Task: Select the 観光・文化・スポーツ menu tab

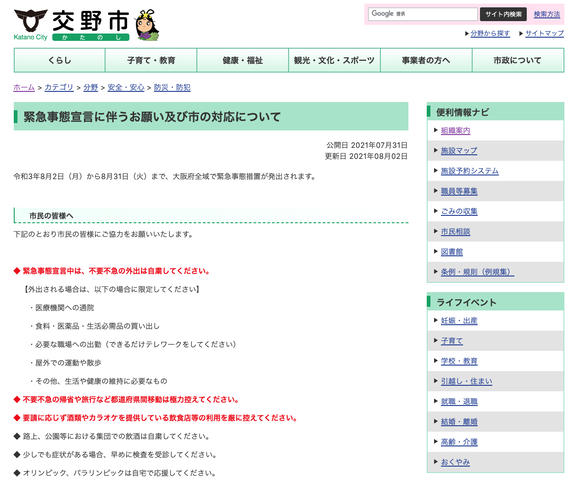Action: pyautogui.click(x=334, y=60)
